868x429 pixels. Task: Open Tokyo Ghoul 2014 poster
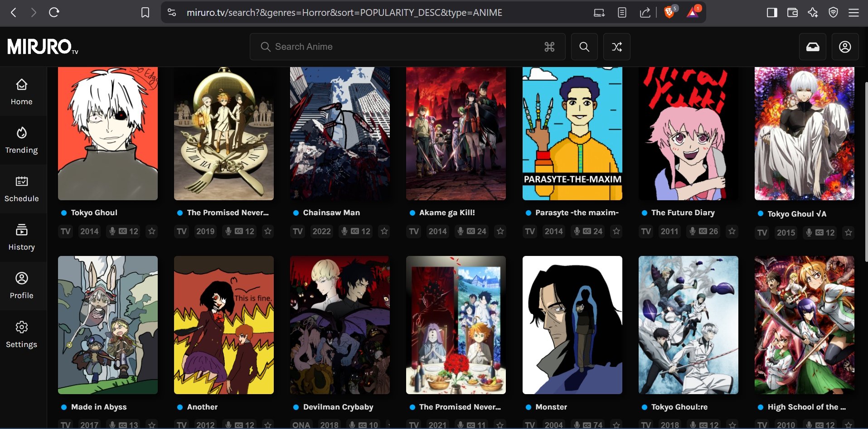coord(108,134)
